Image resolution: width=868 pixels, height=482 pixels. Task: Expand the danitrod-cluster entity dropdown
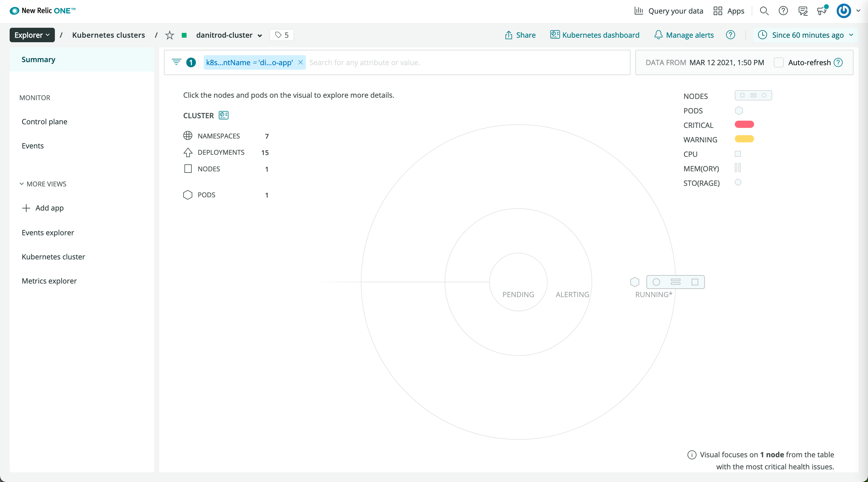260,35
